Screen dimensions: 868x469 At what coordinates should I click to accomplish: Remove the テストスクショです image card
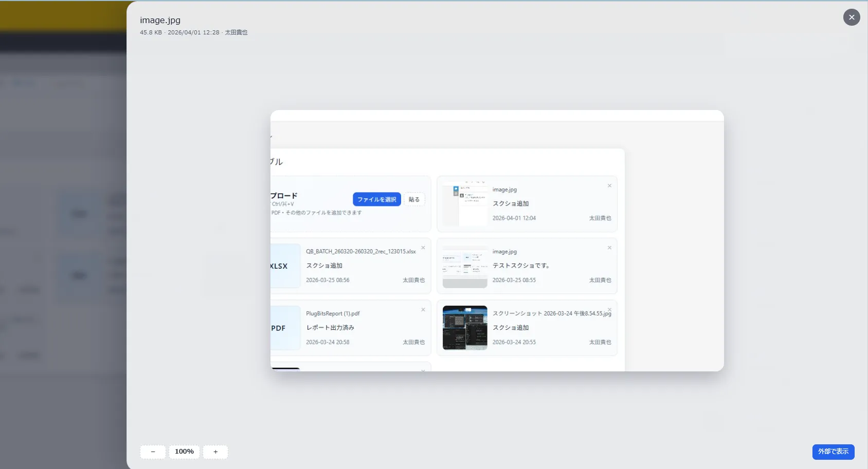coord(609,248)
